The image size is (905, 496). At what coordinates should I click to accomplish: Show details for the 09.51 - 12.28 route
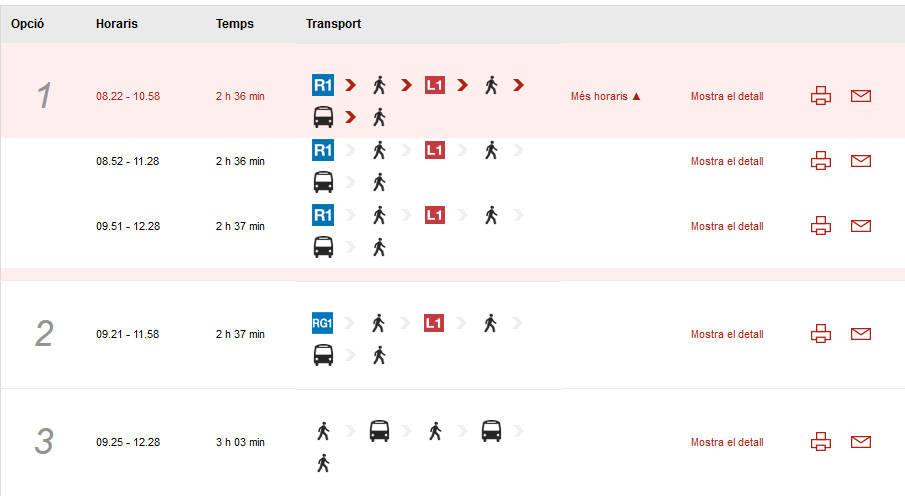(x=727, y=226)
